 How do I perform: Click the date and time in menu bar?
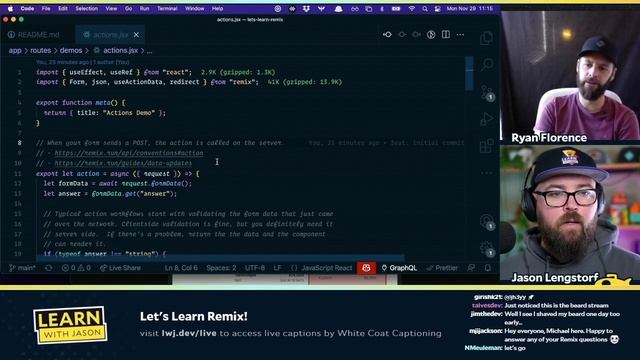coord(469,9)
